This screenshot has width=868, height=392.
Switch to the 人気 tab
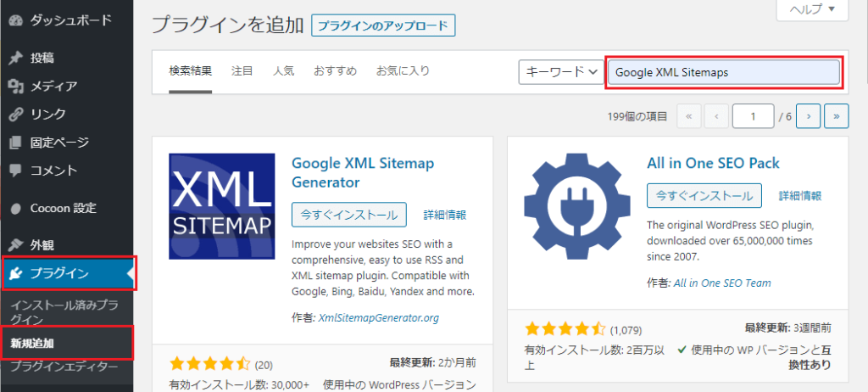click(x=283, y=71)
